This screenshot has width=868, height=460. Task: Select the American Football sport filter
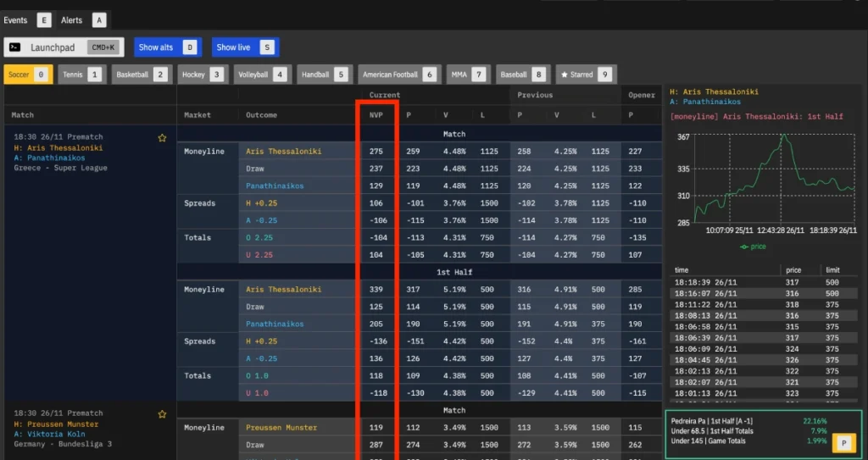399,75
